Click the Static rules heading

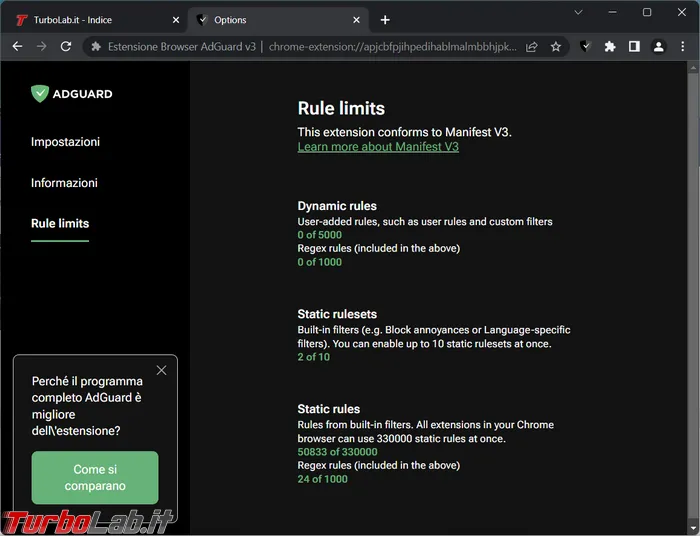click(329, 409)
